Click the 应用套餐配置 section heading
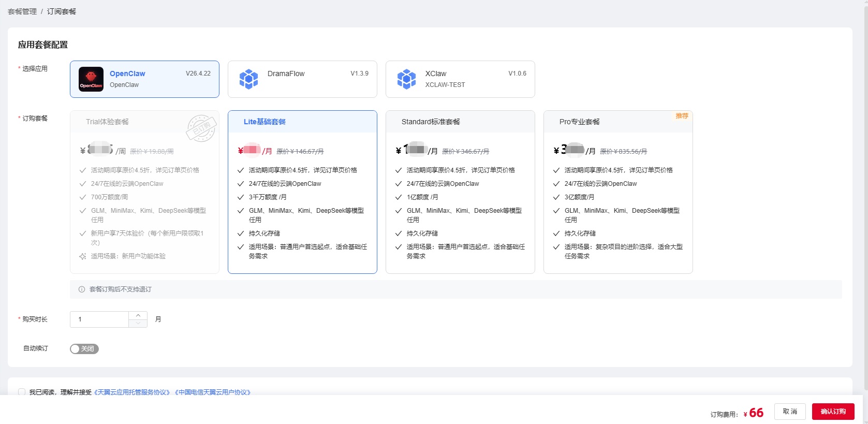 (x=43, y=45)
